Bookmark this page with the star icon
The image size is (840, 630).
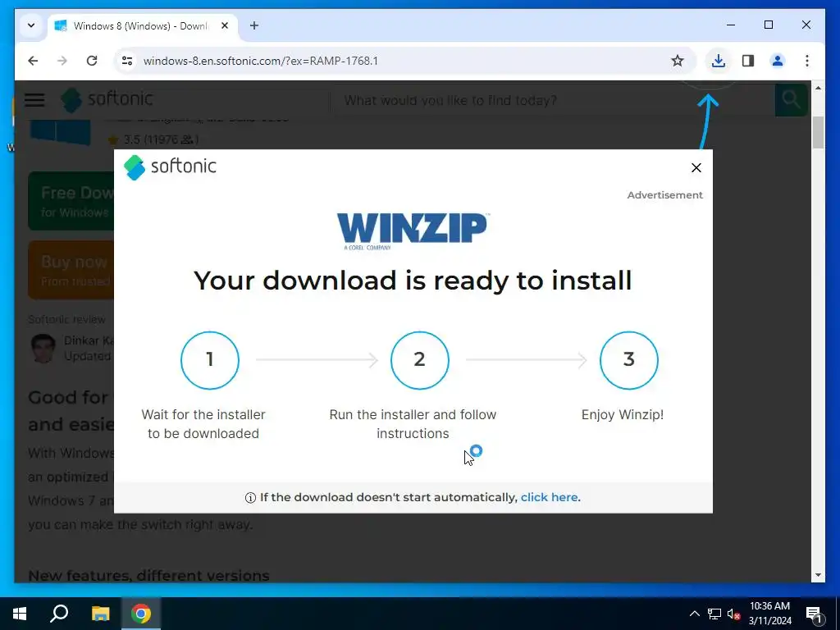(678, 61)
